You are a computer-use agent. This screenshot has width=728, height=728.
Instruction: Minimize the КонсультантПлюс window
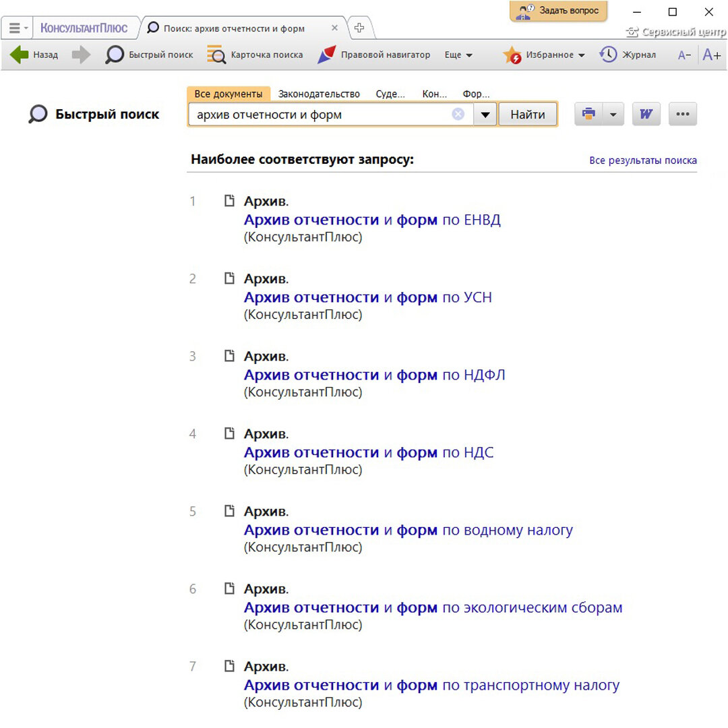pos(637,12)
